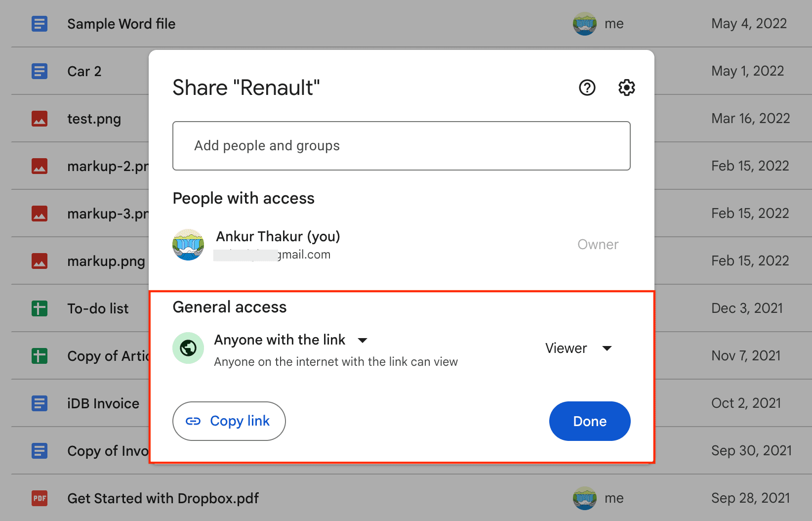Click owner avatar on Dropbox PDF row
The image size is (812, 521).
tap(585, 498)
